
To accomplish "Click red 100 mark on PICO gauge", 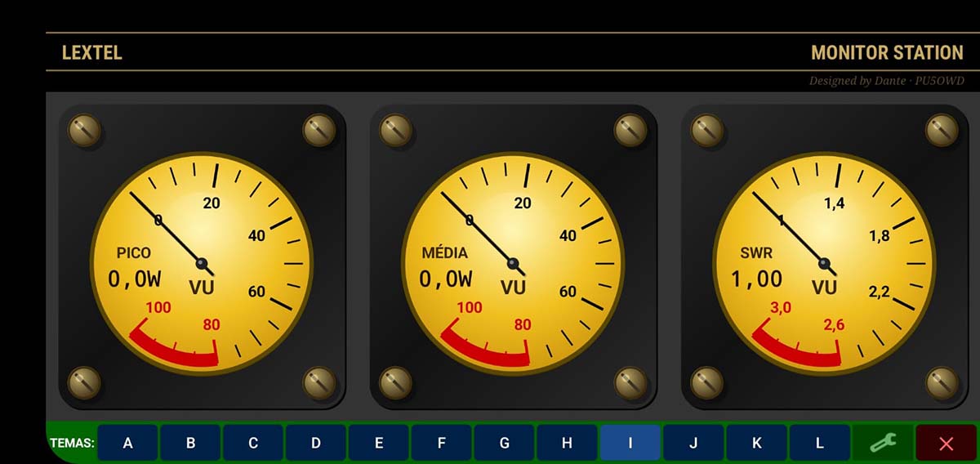I will 158,308.
